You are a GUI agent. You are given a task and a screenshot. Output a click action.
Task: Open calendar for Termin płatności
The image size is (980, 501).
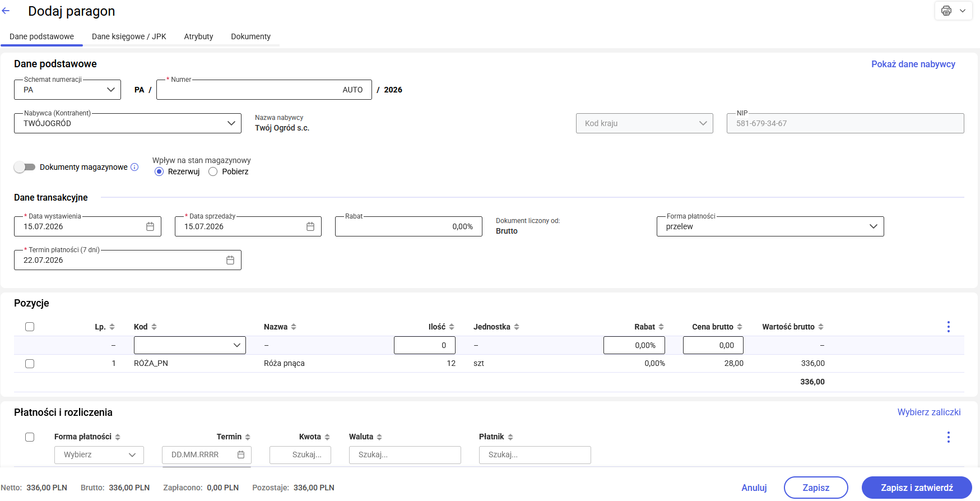pyautogui.click(x=230, y=260)
